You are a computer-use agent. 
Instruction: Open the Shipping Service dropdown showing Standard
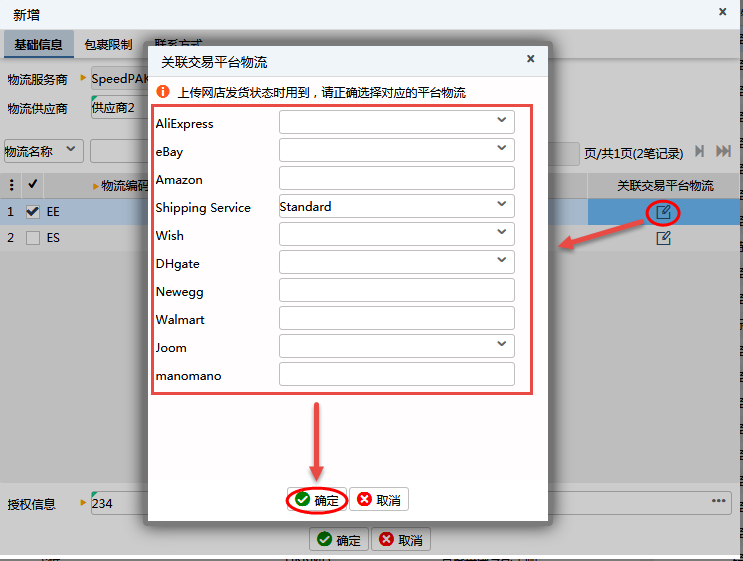tap(501, 205)
